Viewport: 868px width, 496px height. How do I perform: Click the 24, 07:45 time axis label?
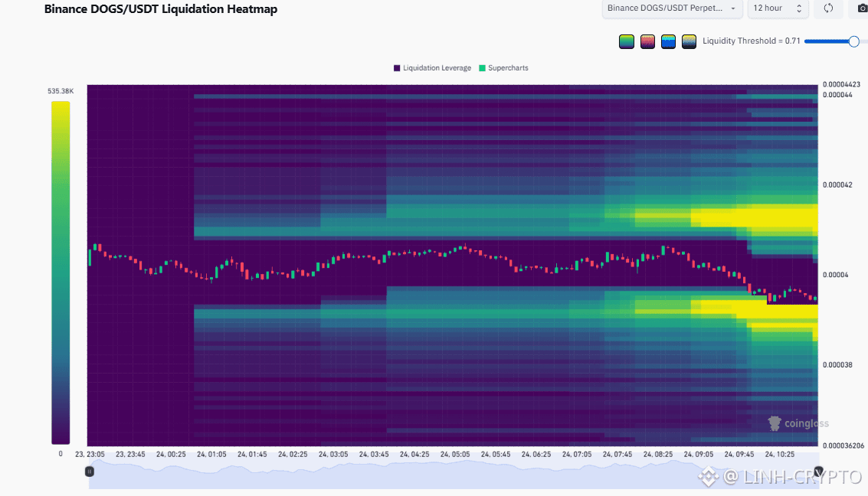click(x=617, y=455)
